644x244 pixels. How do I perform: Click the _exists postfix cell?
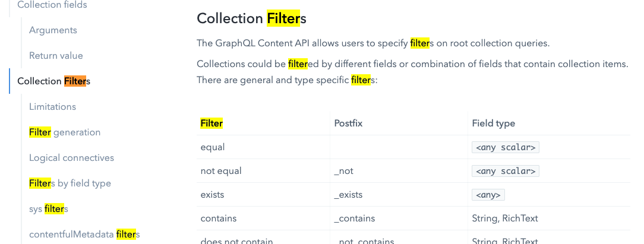pyautogui.click(x=348, y=194)
